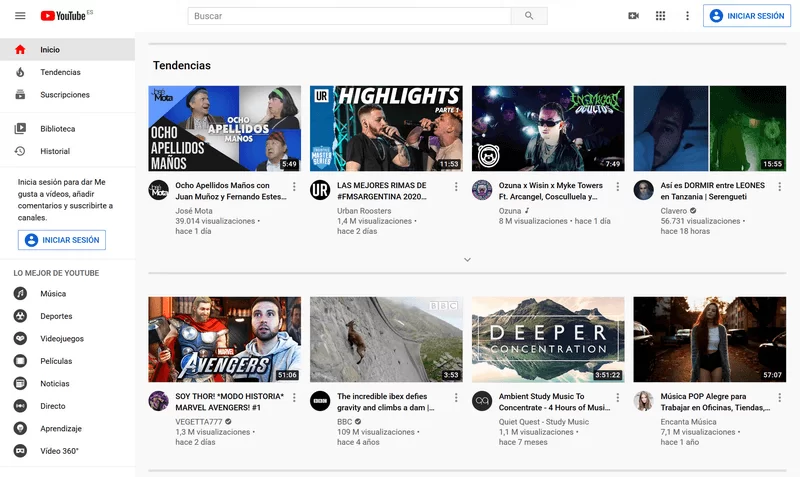
Task: Open options menu for DORMIR entre LEONES video
Action: click(780, 187)
